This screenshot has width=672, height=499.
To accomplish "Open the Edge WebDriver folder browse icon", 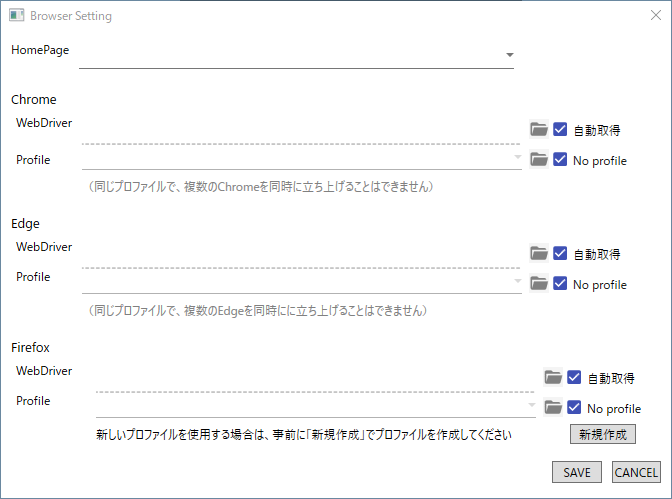I will click(x=539, y=253).
